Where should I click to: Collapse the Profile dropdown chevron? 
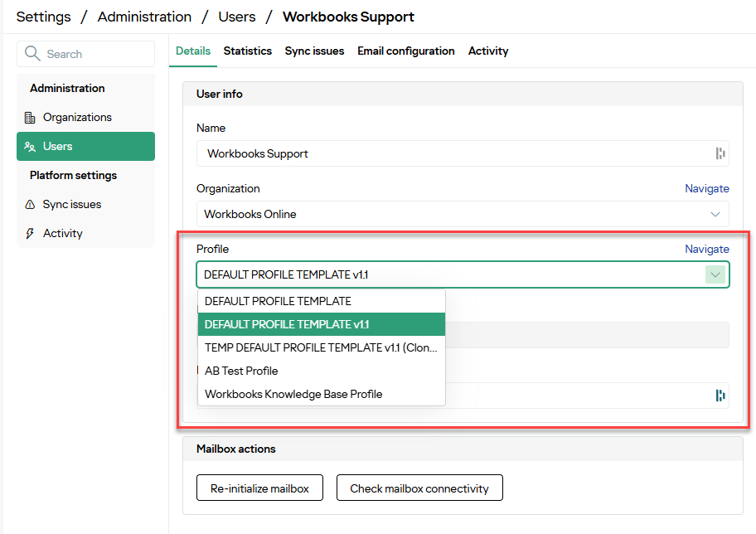[715, 275]
